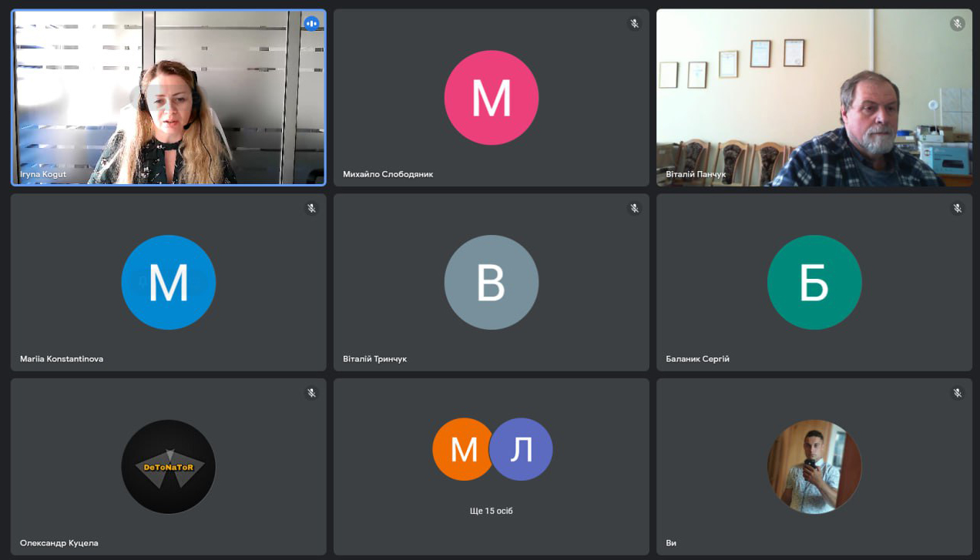Click muted microphone icon on Mariia Konstantinova tile
This screenshot has width=980, height=560.
[x=311, y=209]
